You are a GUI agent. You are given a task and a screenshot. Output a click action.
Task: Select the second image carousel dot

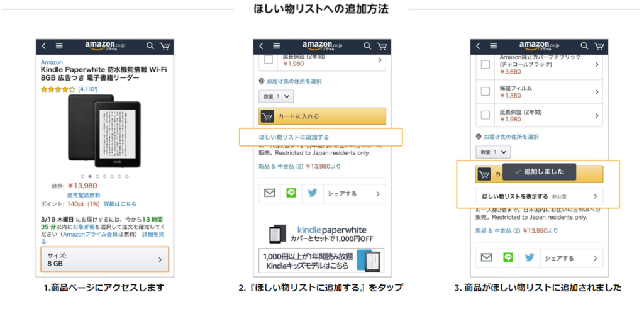tap(90, 176)
